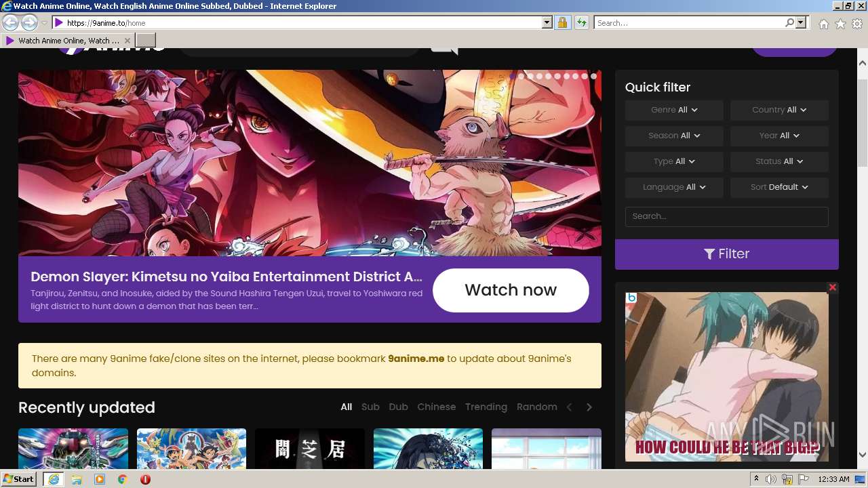
Task: Show previous items in Recently updated
Action: pyautogui.click(x=570, y=407)
